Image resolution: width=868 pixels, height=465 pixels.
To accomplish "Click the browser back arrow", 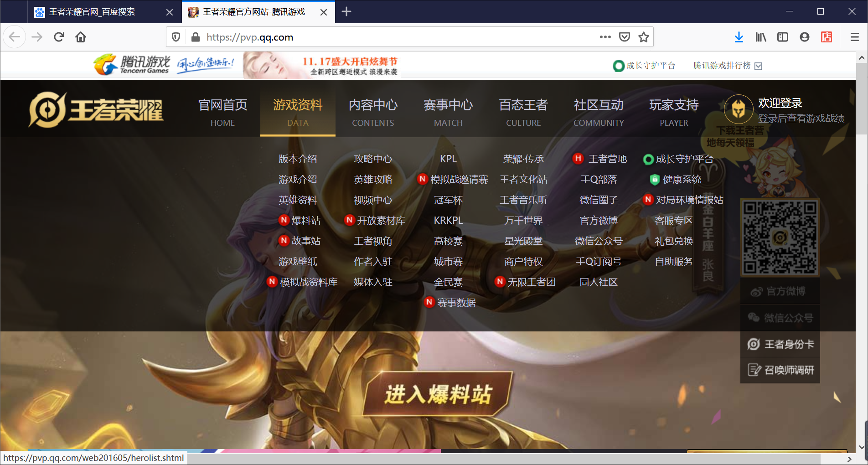I will [15, 37].
